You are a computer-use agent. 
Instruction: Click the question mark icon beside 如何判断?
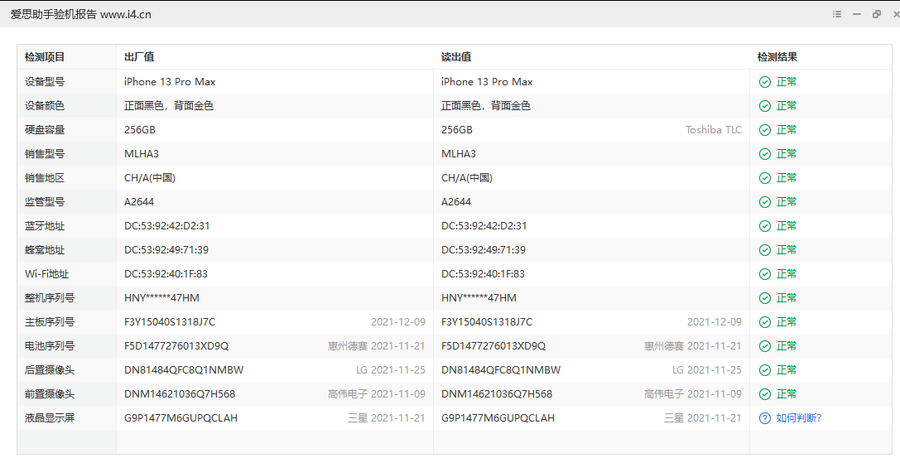[765, 418]
